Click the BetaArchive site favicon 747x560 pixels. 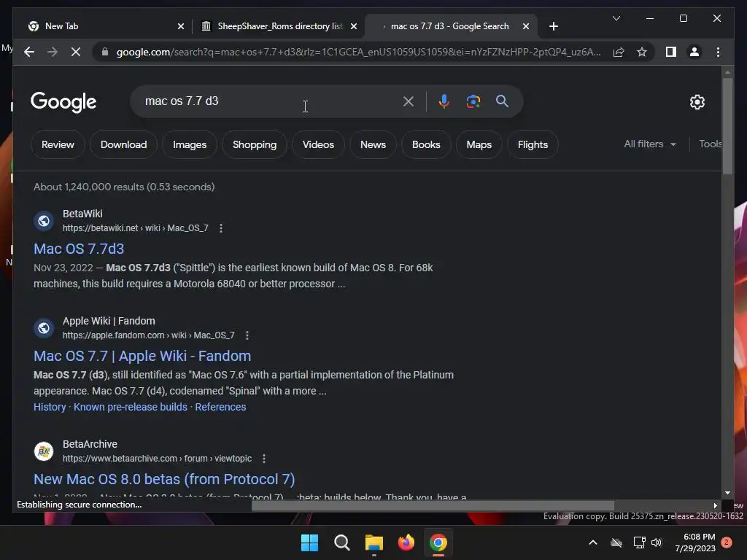pos(44,451)
